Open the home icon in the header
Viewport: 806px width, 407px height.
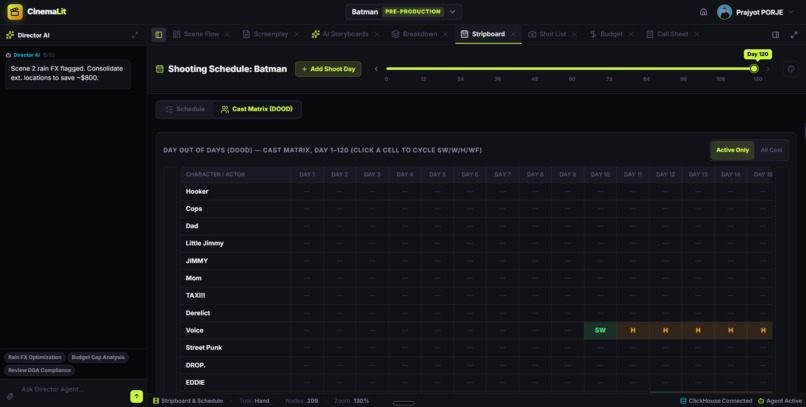tap(703, 12)
